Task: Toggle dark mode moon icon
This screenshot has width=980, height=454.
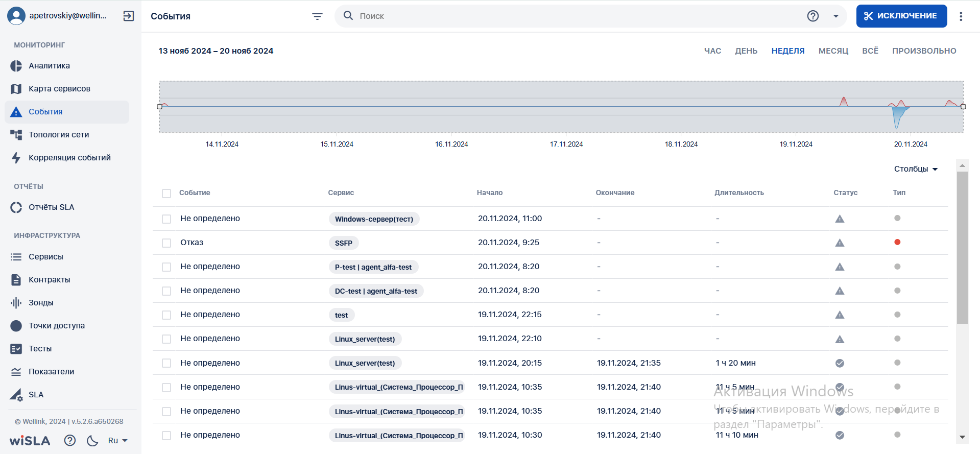Action: pos(92,440)
